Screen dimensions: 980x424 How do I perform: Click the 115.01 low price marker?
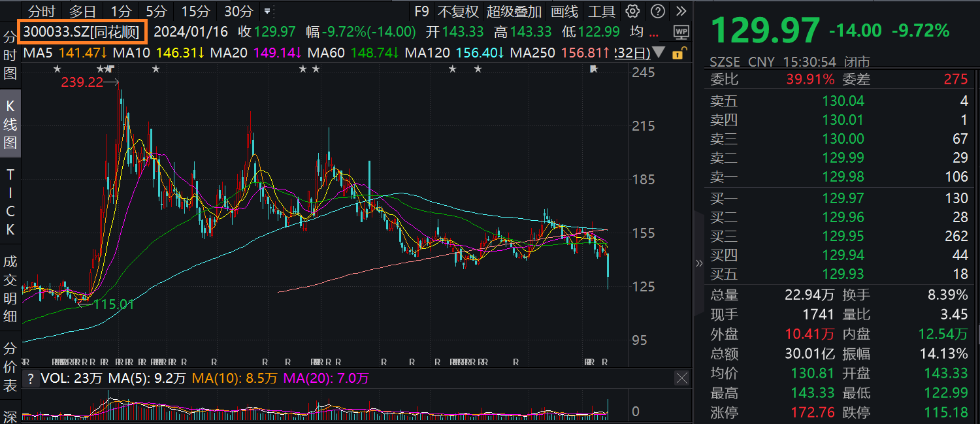click(x=113, y=303)
